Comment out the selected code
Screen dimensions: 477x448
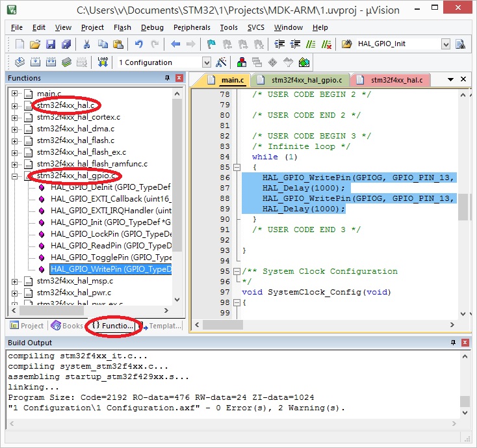311,44
